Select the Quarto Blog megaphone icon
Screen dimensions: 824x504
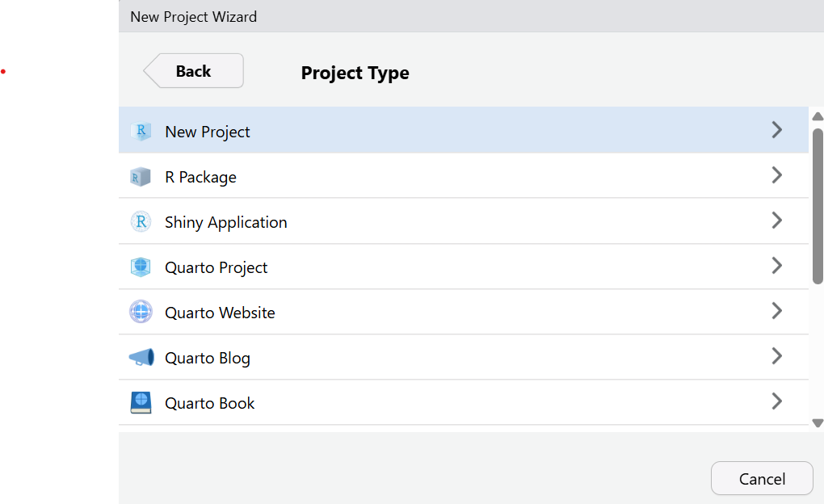141,357
